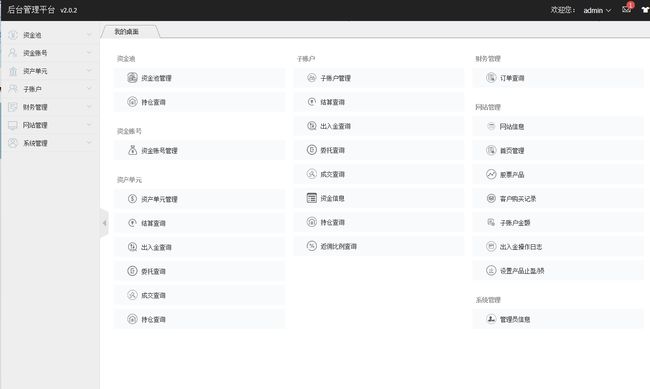Expand the 资金账号 sidebar chevron
650x389 pixels.
[x=89, y=53]
